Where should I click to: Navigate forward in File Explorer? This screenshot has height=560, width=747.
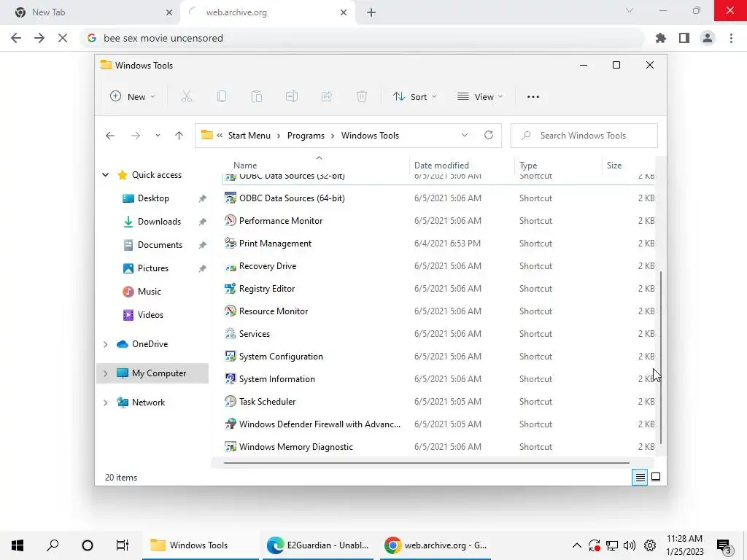click(136, 136)
